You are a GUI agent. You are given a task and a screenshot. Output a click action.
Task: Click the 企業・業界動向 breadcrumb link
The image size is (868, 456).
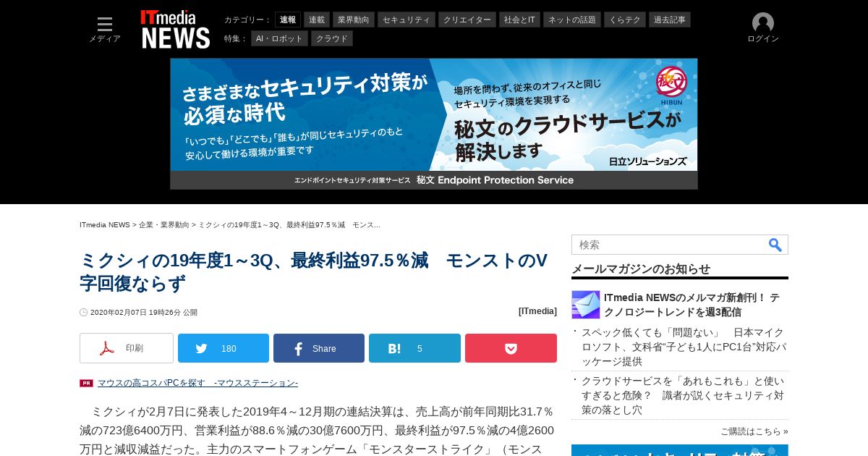click(x=164, y=225)
